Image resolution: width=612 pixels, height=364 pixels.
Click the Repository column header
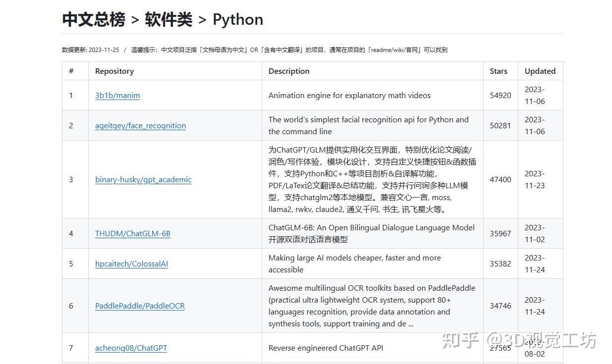pos(114,71)
